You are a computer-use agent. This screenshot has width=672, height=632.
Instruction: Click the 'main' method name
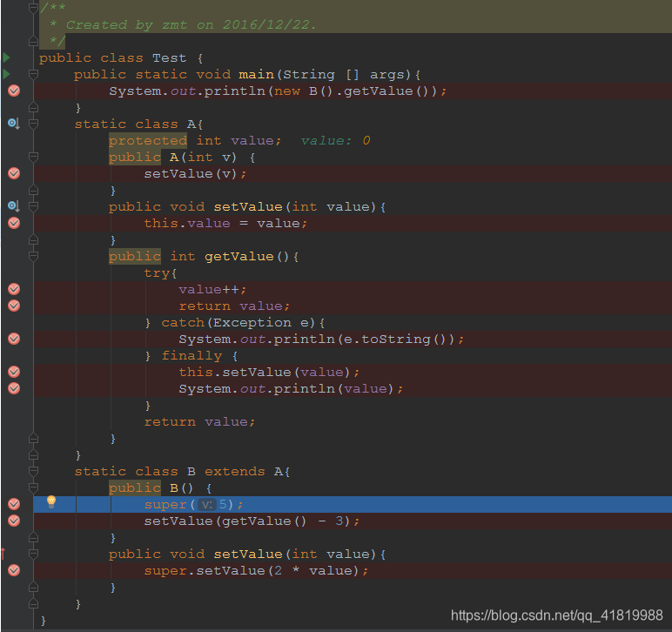point(256,75)
